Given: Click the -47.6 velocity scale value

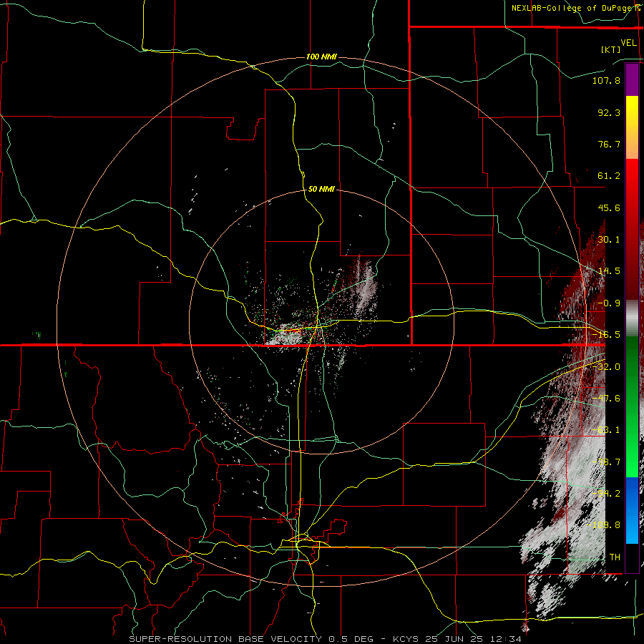Looking at the screenshot, I should [x=606, y=399].
